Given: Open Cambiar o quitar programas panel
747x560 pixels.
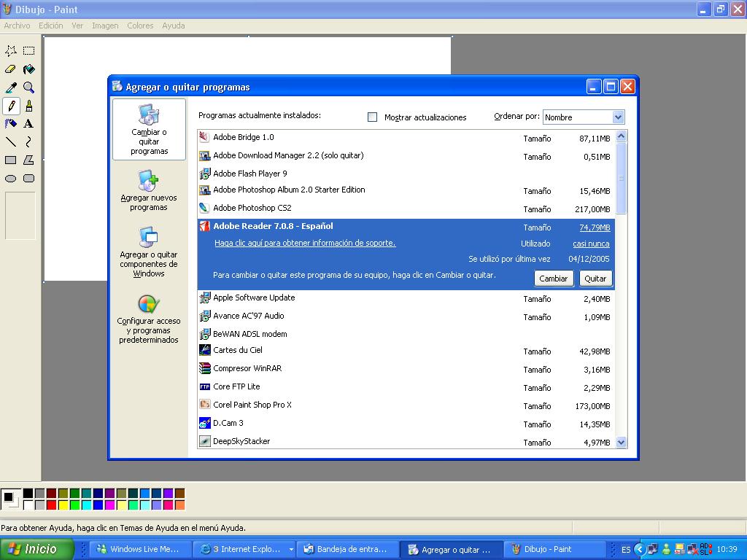Looking at the screenshot, I should (149, 130).
